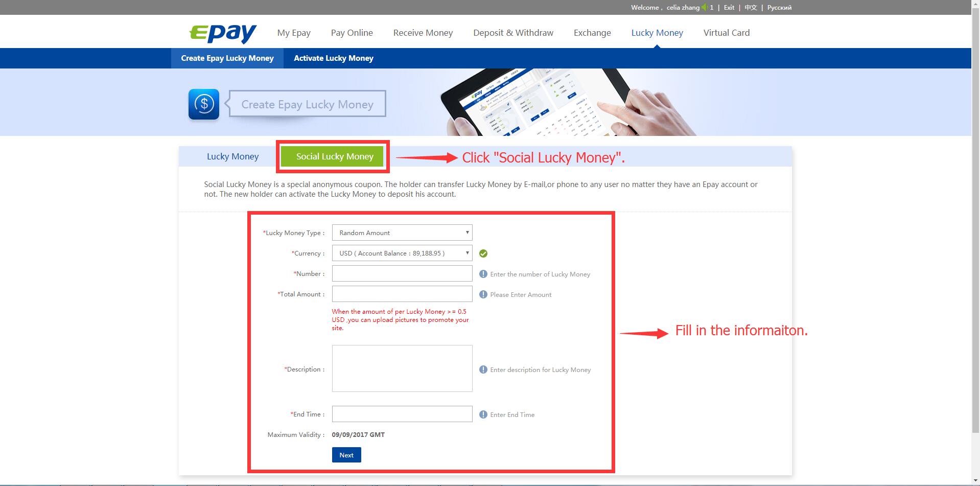
Task: Open Virtual Card menu
Action: tap(727, 33)
